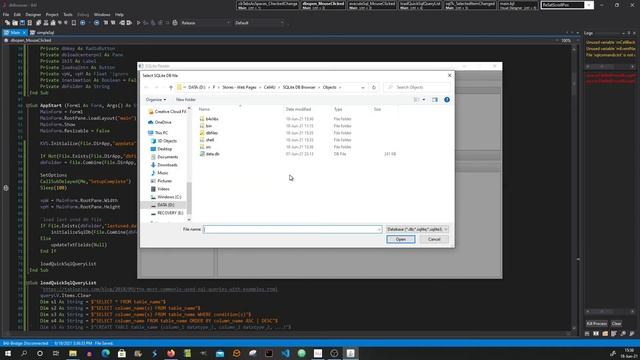Click the Run play icon in IDE toolbar
Screen dimensions: 640x360
tap(139, 23)
